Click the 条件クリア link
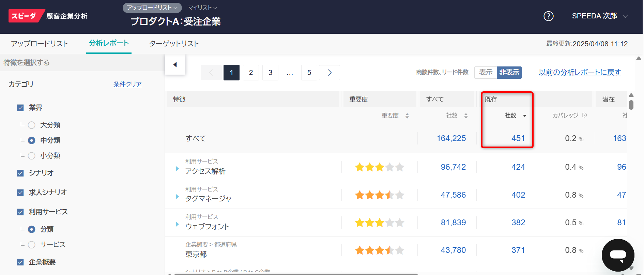Image resolution: width=644 pixels, height=275 pixels. point(127,84)
